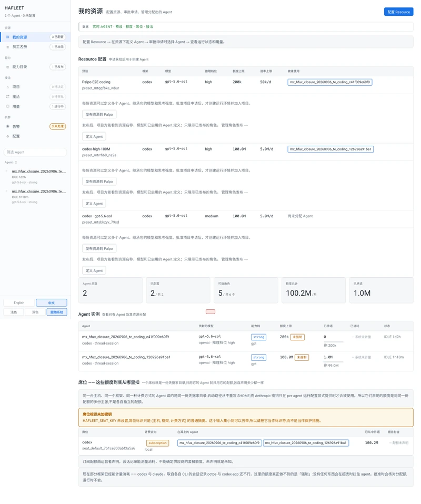The width and height of the screenshot is (421, 504).
Task: Choose the 浅色 light theme
Action: 14,312
